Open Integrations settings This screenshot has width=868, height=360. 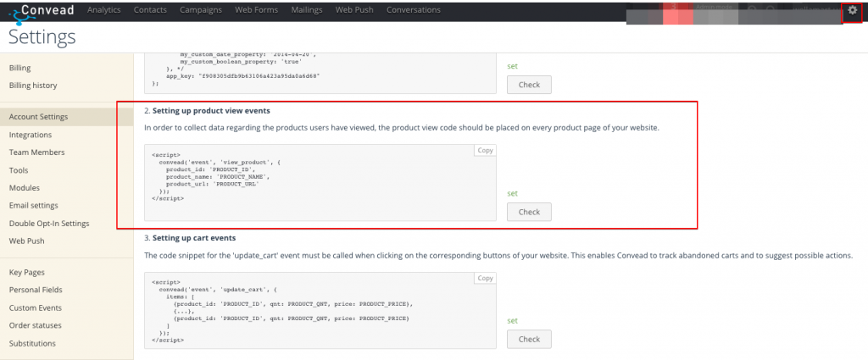pos(31,135)
